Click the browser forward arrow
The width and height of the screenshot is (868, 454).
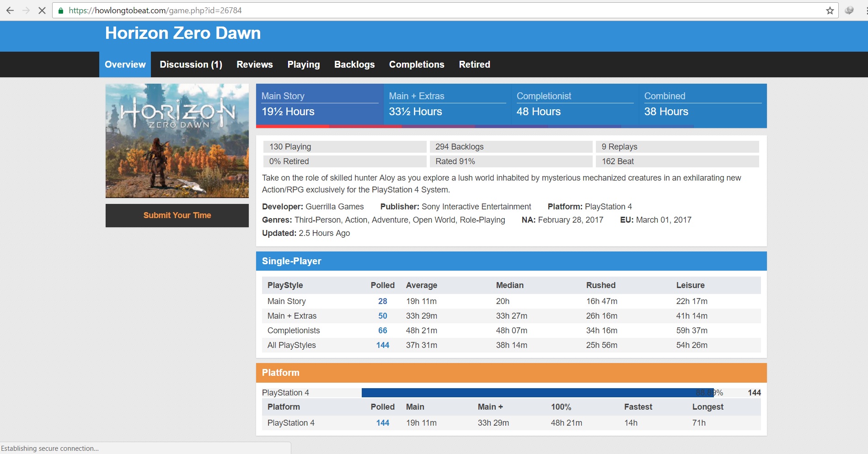(x=26, y=10)
